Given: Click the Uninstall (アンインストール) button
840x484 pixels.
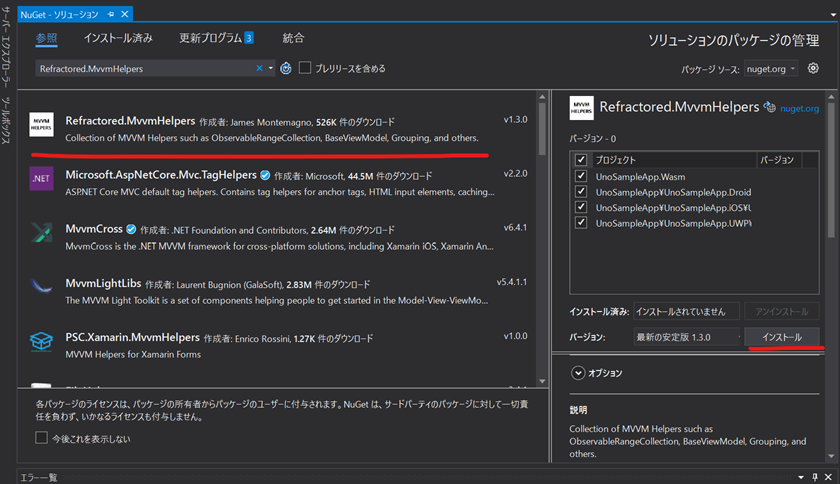Looking at the screenshot, I should [782, 311].
